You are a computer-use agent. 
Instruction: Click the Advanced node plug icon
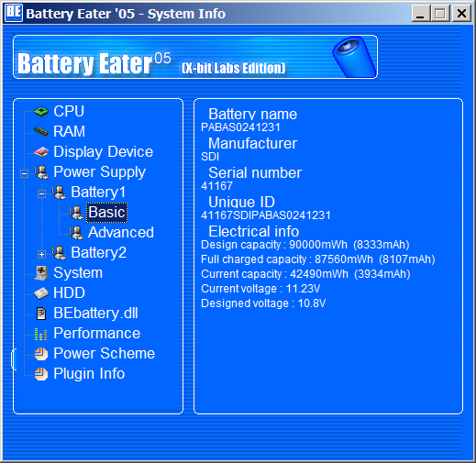point(76,233)
